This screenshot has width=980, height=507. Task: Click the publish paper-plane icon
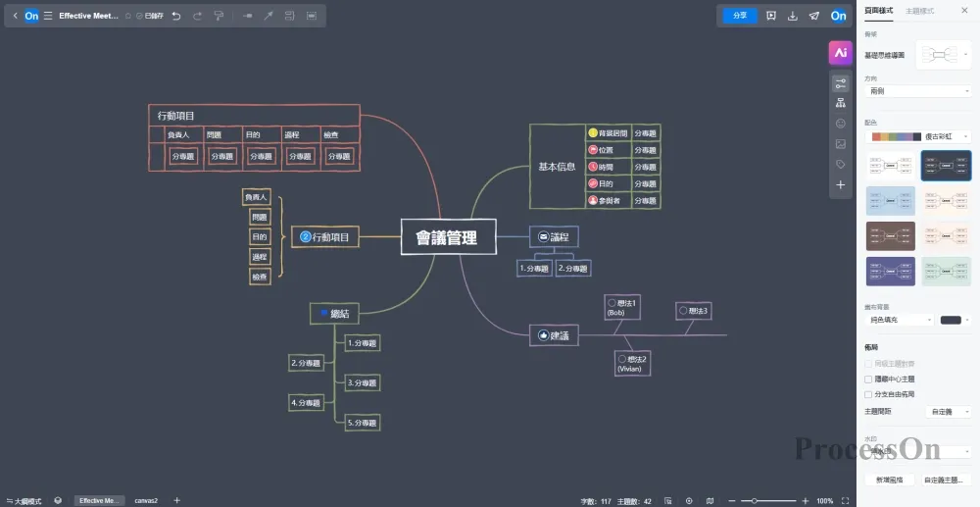(x=813, y=16)
